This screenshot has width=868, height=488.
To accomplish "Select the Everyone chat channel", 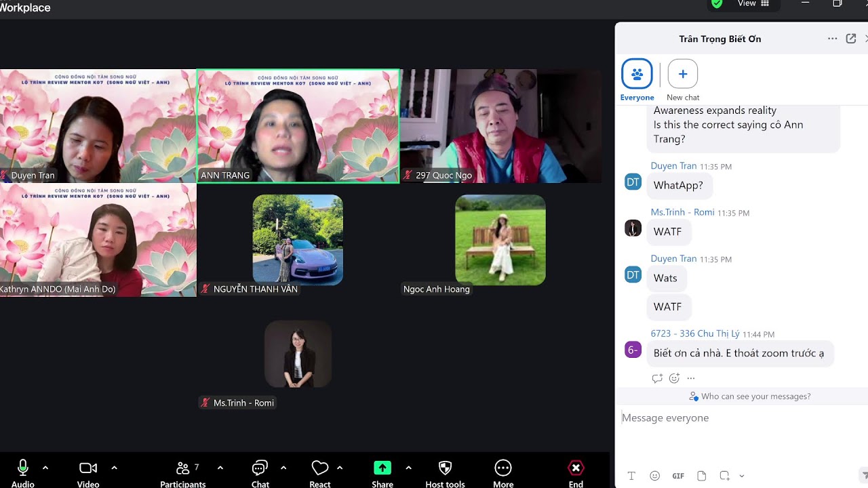I will 637,74.
